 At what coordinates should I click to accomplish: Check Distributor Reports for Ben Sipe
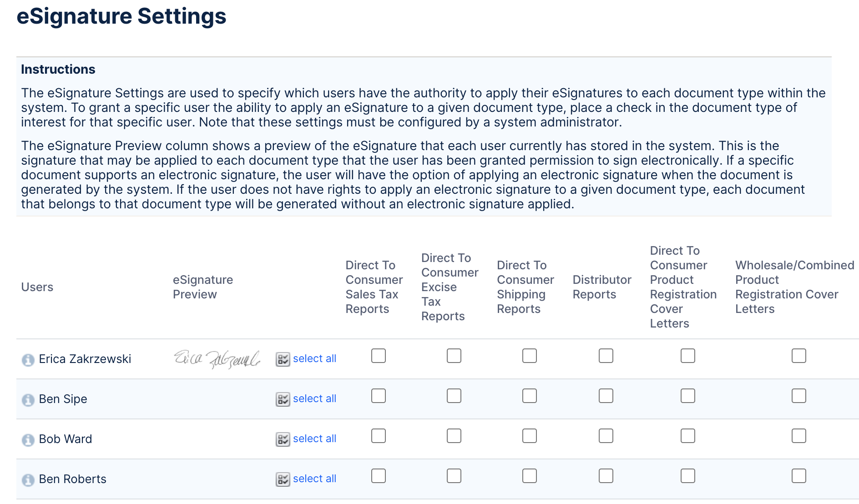click(606, 396)
